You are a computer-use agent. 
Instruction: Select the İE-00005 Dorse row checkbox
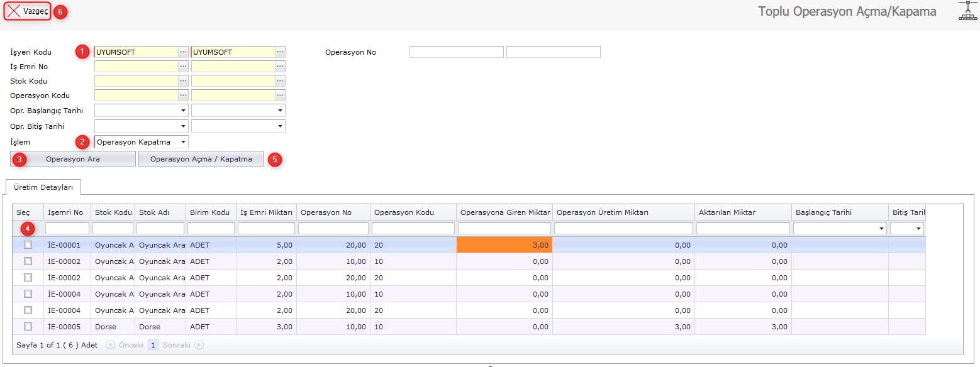pos(28,327)
